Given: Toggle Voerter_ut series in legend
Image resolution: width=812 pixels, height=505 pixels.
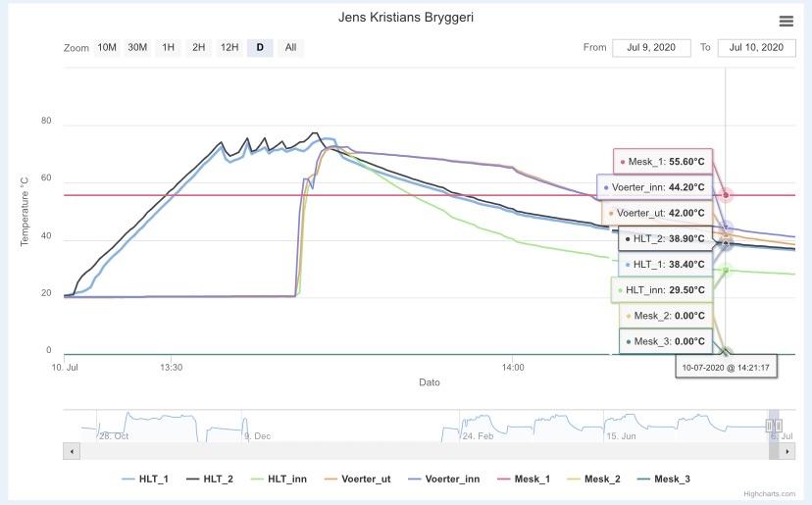Looking at the screenshot, I should tap(357, 480).
